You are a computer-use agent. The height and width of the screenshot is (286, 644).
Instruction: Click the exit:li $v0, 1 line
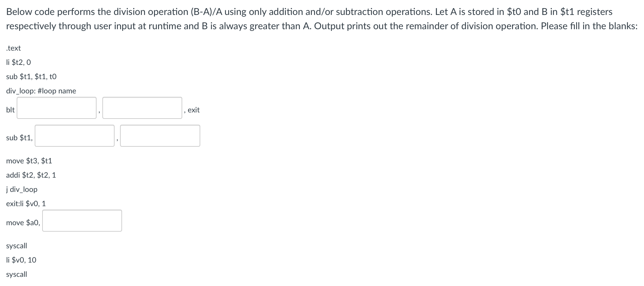click(x=26, y=203)
